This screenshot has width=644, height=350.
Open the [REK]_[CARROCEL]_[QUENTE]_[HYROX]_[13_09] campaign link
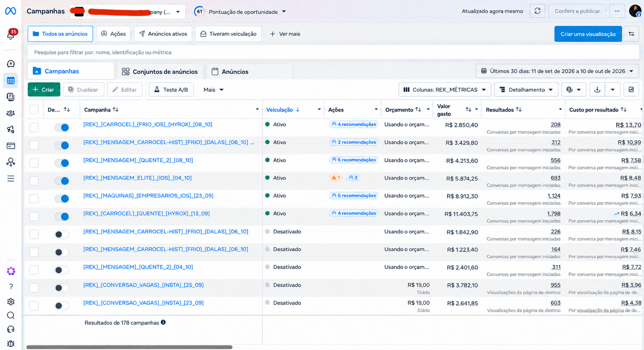click(147, 213)
